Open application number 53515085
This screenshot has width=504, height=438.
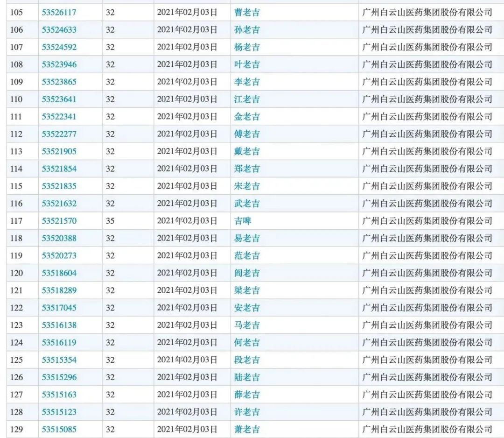[x=59, y=429]
